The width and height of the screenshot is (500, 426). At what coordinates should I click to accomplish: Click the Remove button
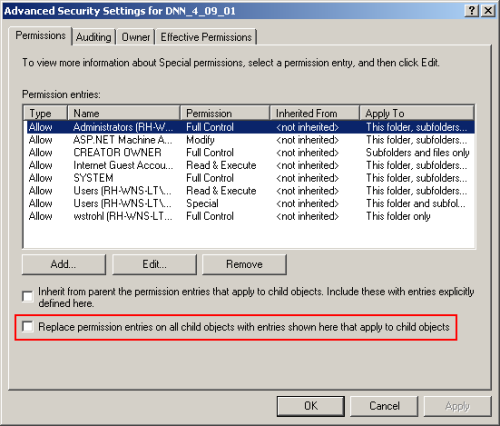(244, 264)
